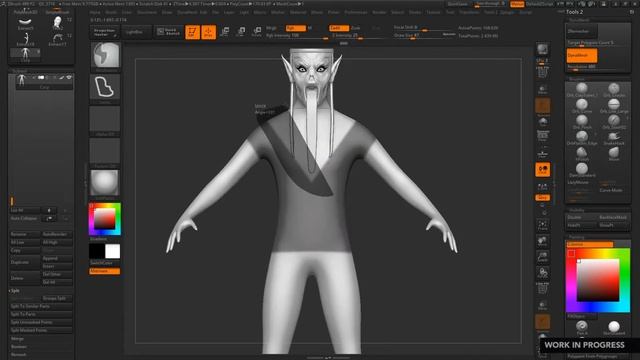Collapse the Brushes section header
Viewport: 640px width, 360px height.
click(577, 79)
